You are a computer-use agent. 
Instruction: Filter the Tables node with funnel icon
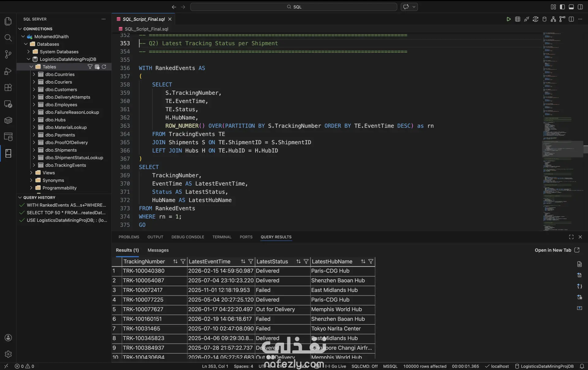point(90,67)
